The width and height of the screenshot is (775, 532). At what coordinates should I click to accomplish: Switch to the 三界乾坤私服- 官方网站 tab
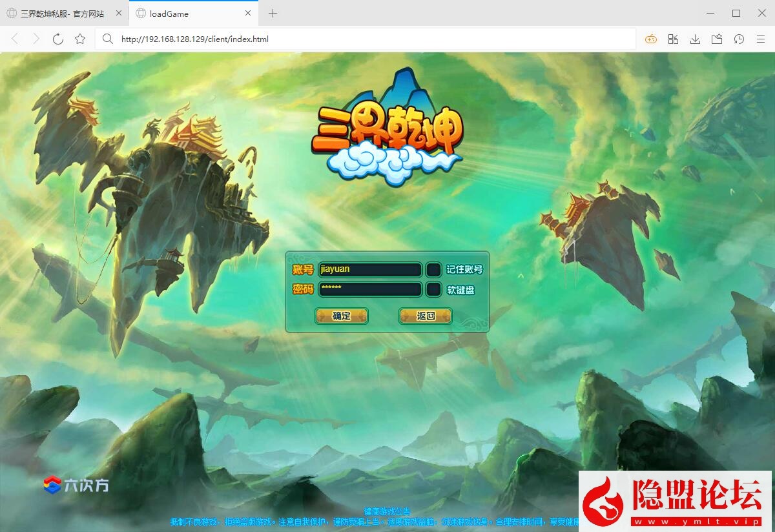(64, 13)
